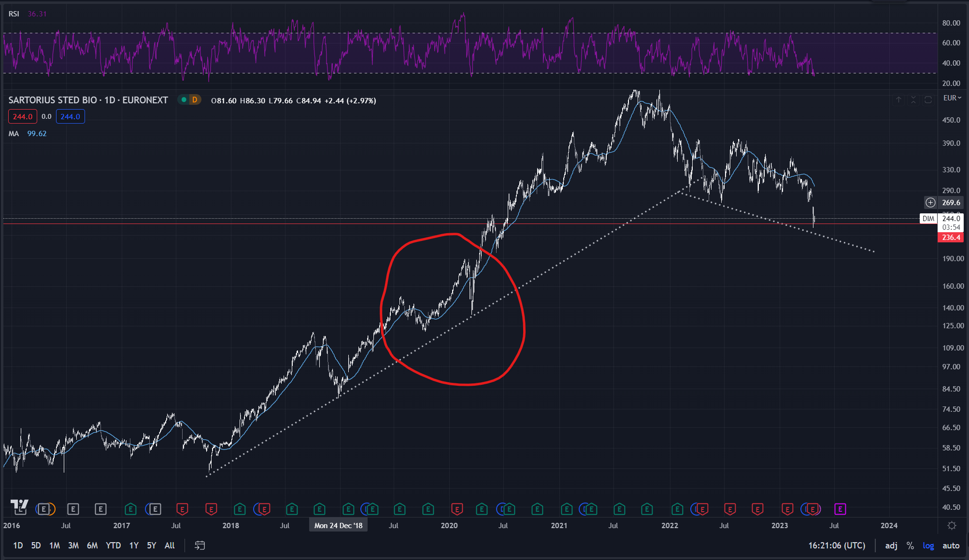Click the RSI value 36.31
969x560 pixels.
coord(37,14)
